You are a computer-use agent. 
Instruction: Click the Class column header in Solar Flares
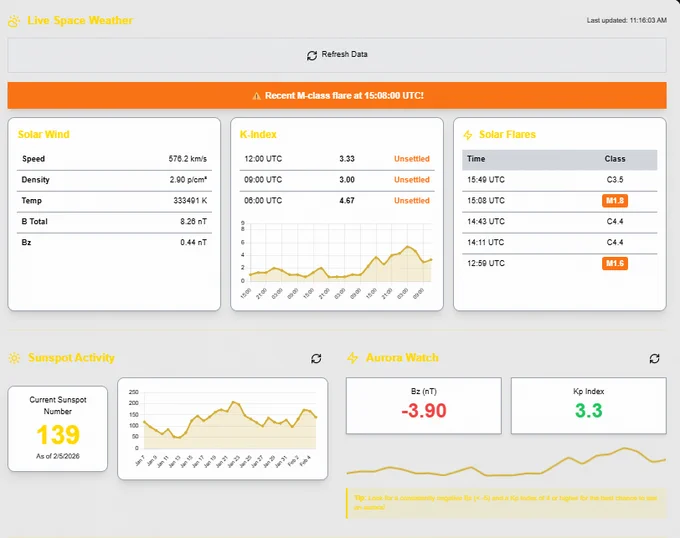pos(615,159)
